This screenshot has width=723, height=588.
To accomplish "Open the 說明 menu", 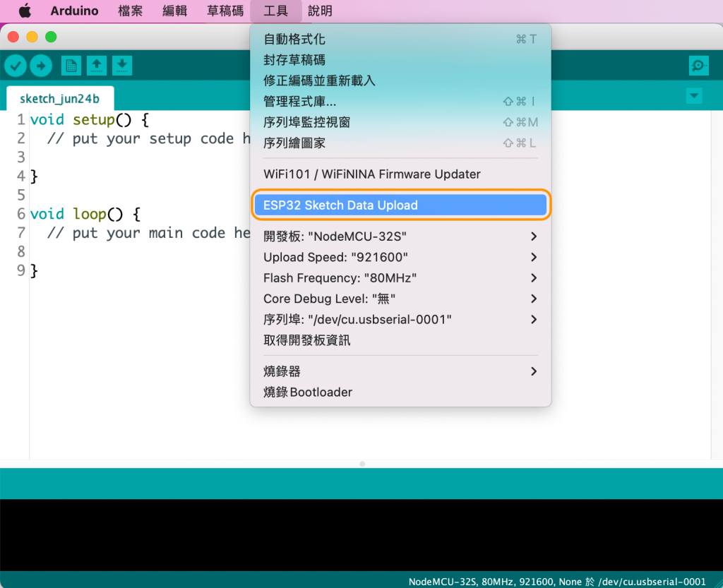I will [x=320, y=11].
